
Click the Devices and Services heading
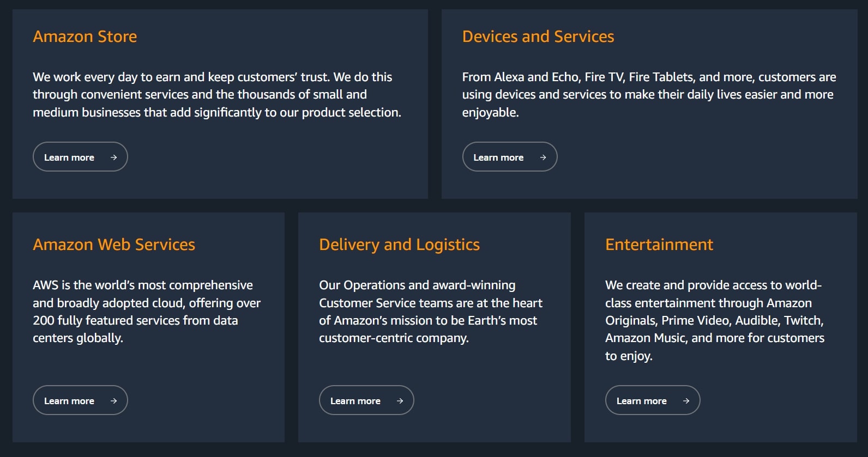(x=538, y=36)
